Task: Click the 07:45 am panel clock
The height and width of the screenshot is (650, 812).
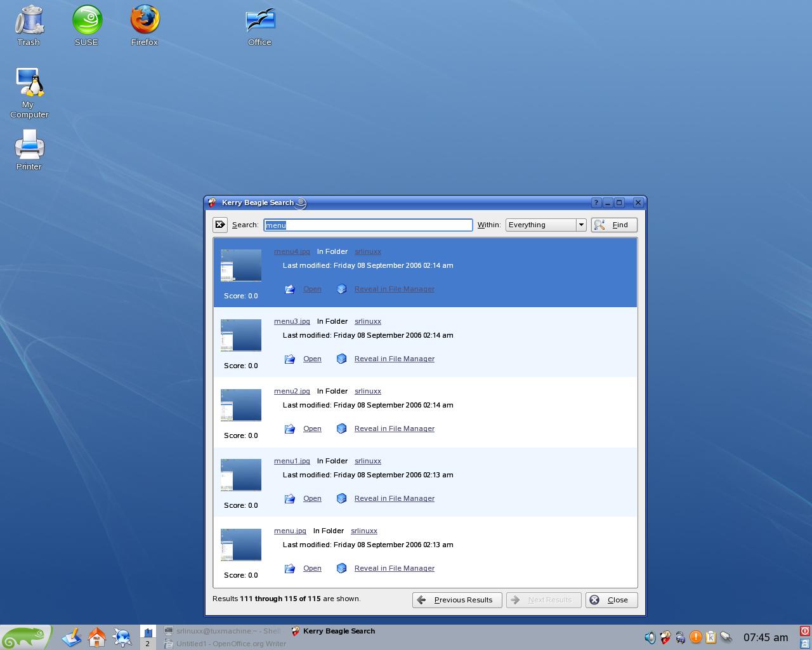Action: (766, 637)
